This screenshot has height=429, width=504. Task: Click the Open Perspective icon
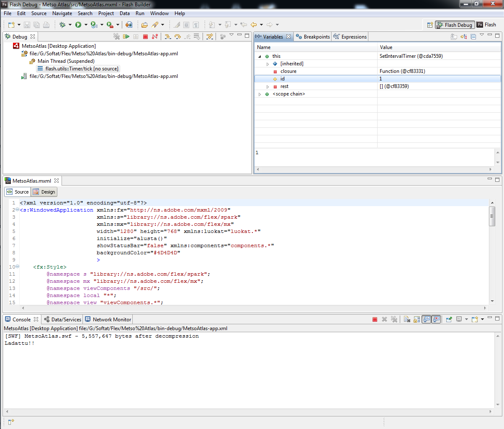coord(429,25)
